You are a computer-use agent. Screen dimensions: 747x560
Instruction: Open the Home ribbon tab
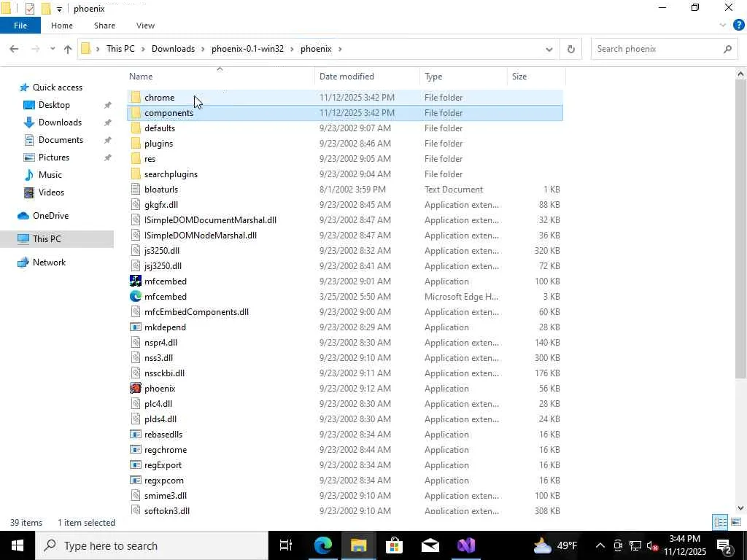tap(62, 26)
